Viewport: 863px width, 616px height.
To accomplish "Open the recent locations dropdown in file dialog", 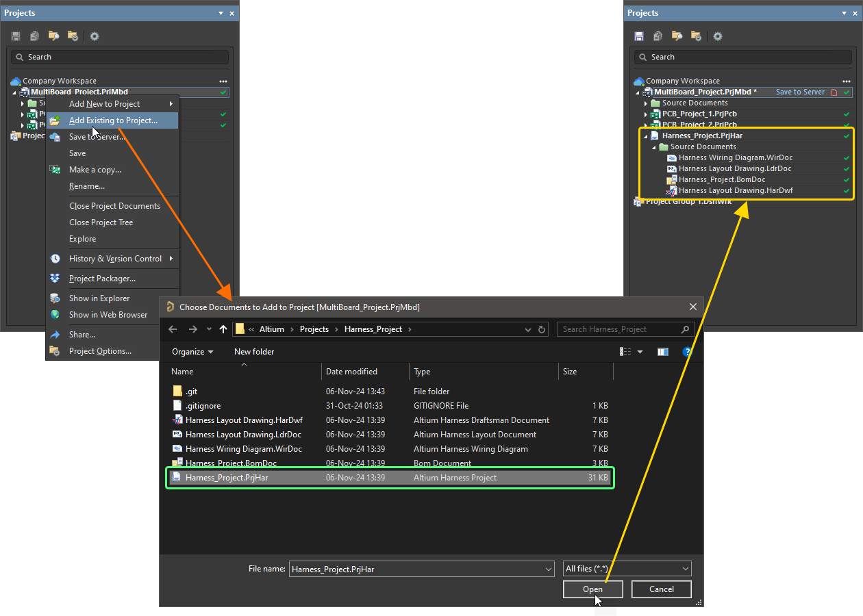I will click(209, 329).
